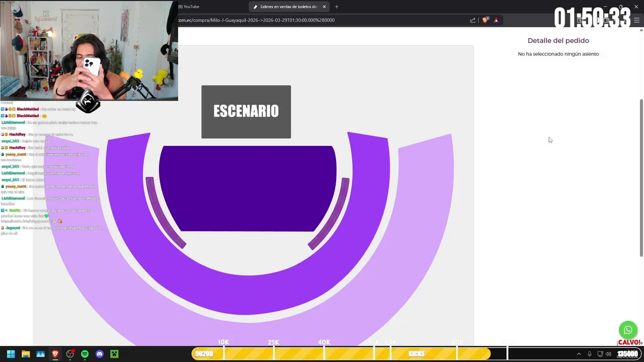Viewport: 644px width, 362px height.
Task: Click Brave Rewards triangle icon
Action: pos(496,20)
